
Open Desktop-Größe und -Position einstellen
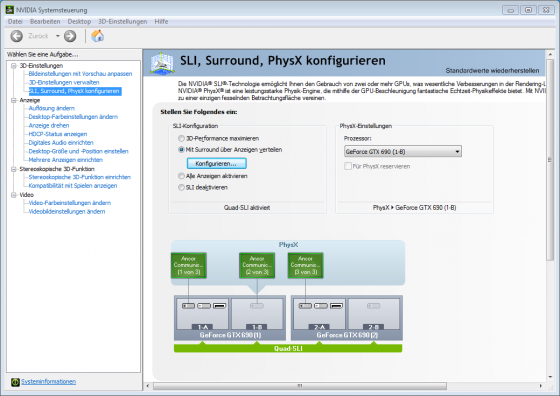click(x=79, y=151)
